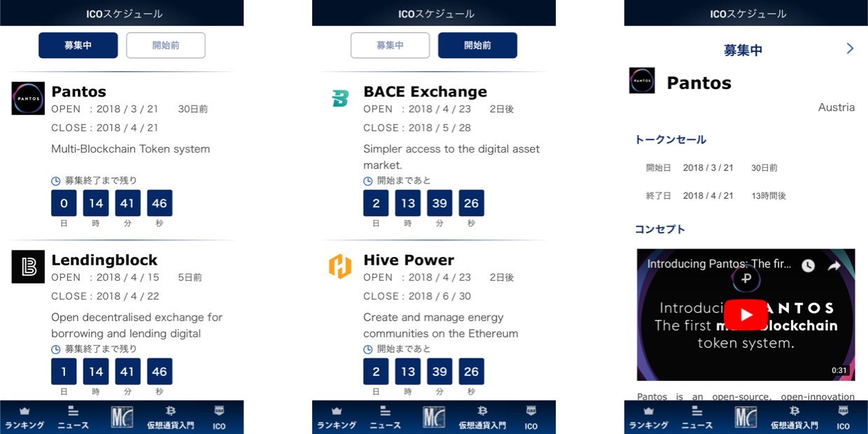868x434 pixels.
Task: Click 'Multi-Blockchain Token system' description
Action: (130, 149)
